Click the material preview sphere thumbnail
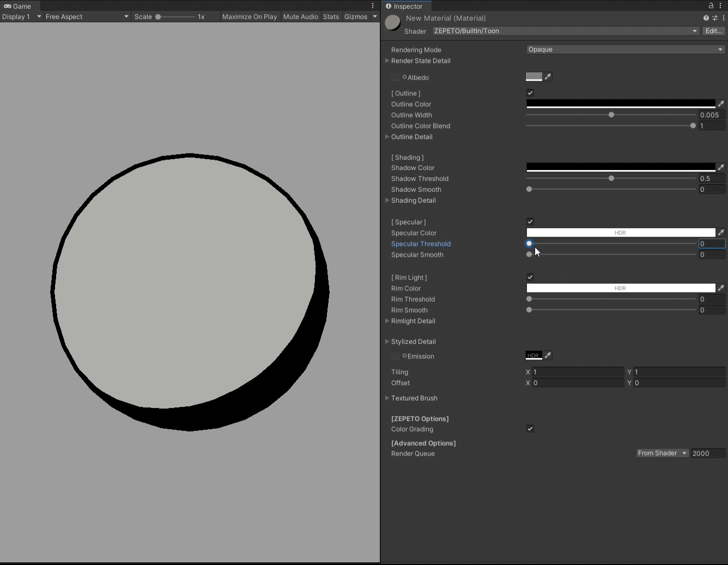Image resolution: width=728 pixels, height=565 pixels. click(x=392, y=22)
